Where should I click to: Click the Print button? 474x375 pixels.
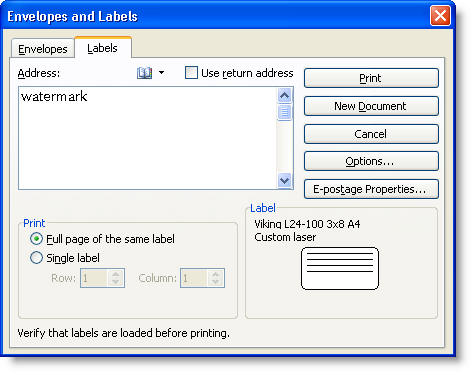371,78
